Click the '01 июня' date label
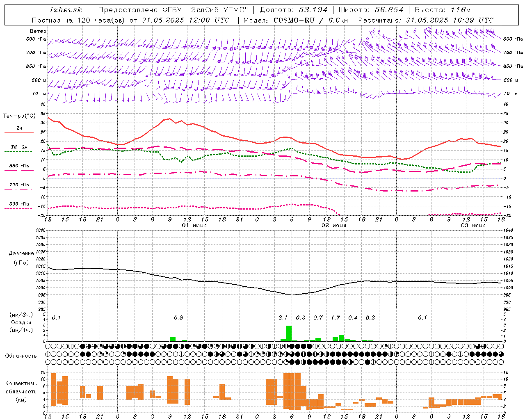 click(194, 226)
